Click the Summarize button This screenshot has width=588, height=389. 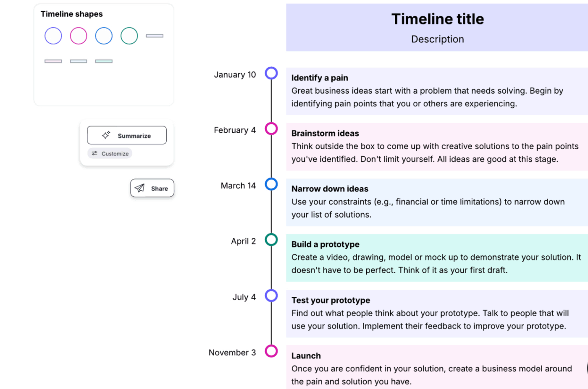pos(126,135)
